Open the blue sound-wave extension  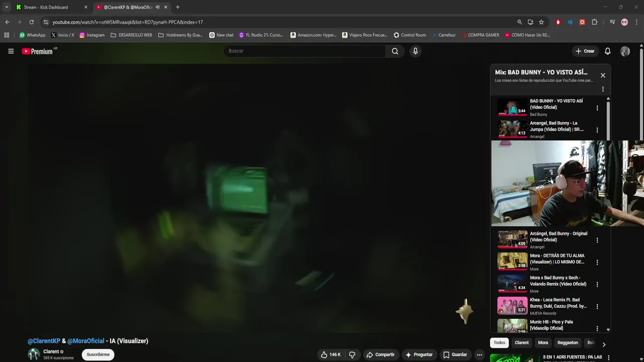coord(570,22)
